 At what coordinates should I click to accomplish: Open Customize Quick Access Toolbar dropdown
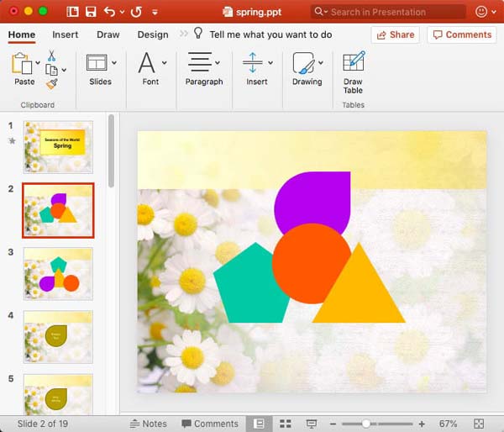(155, 13)
